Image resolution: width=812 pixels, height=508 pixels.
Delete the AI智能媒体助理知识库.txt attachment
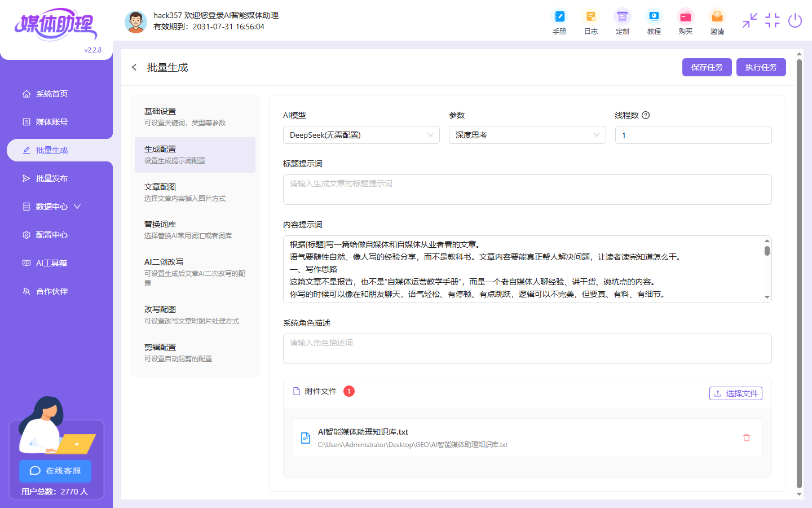pyautogui.click(x=747, y=437)
